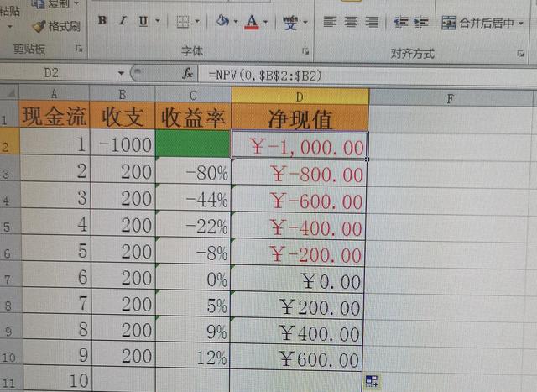Click cell showing -22%
This screenshot has height=392, width=537.
(x=193, y=224)
